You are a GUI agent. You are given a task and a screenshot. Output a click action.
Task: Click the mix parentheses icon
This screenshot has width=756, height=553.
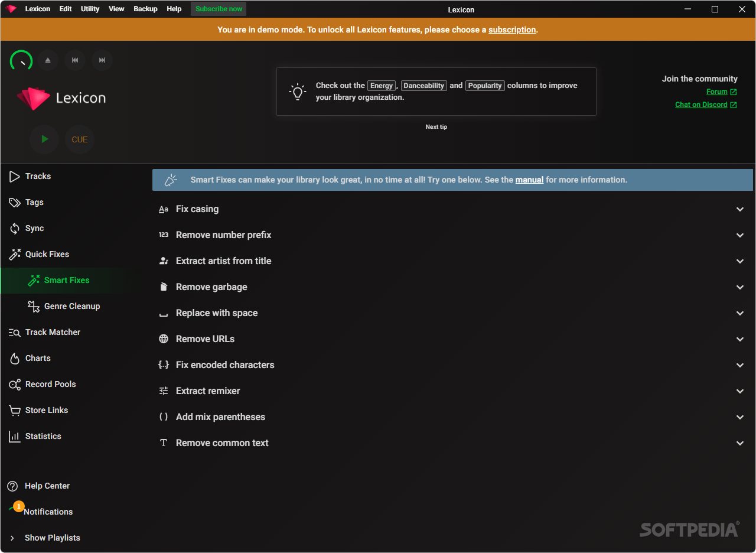pyautogui.click(x=164, y=417)
